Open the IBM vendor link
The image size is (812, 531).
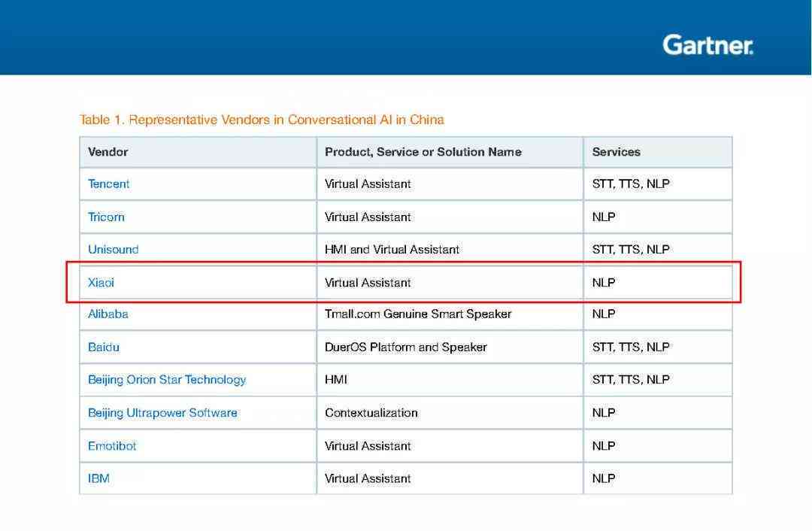(99, 478)
